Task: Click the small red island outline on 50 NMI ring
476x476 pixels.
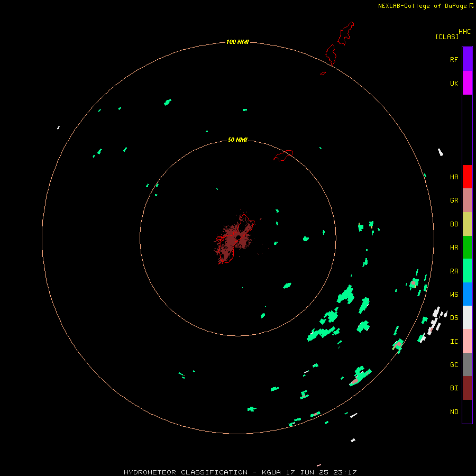Action: coord(283,155)
